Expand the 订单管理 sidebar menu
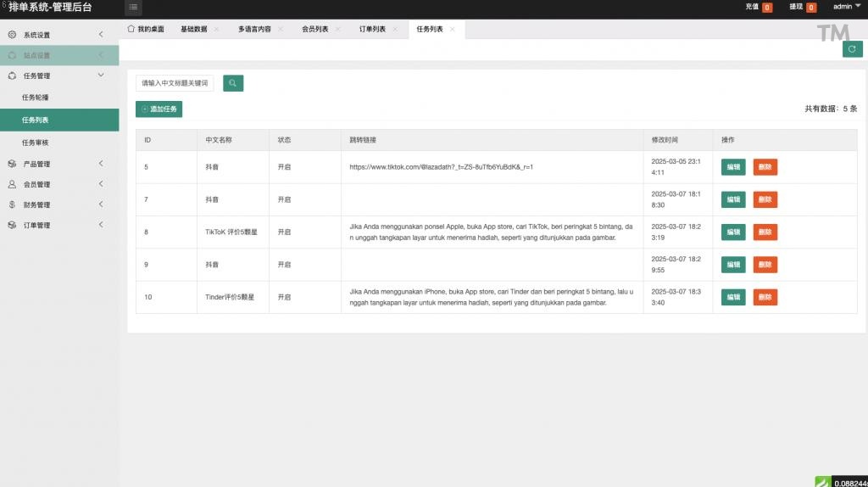 coord(59,225)
